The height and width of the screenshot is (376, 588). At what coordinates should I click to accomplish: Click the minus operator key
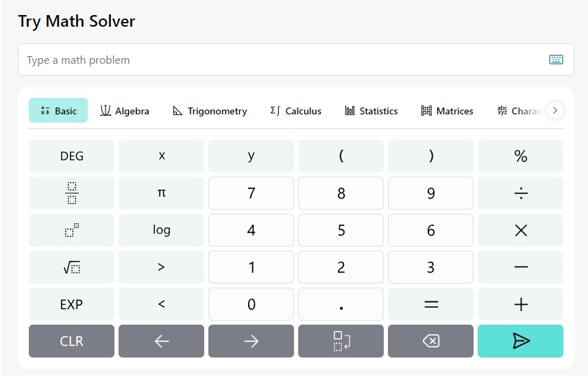tap(521, 267)
